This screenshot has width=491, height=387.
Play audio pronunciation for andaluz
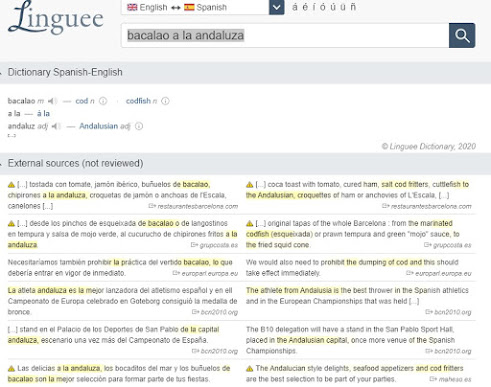tap(56, 126)
